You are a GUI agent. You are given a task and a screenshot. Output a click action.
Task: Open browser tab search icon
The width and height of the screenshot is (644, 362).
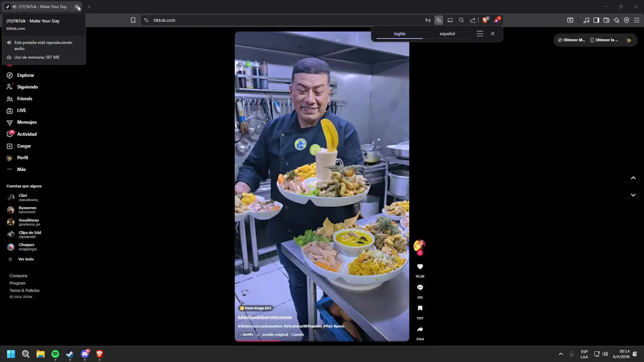coord(570,20)
